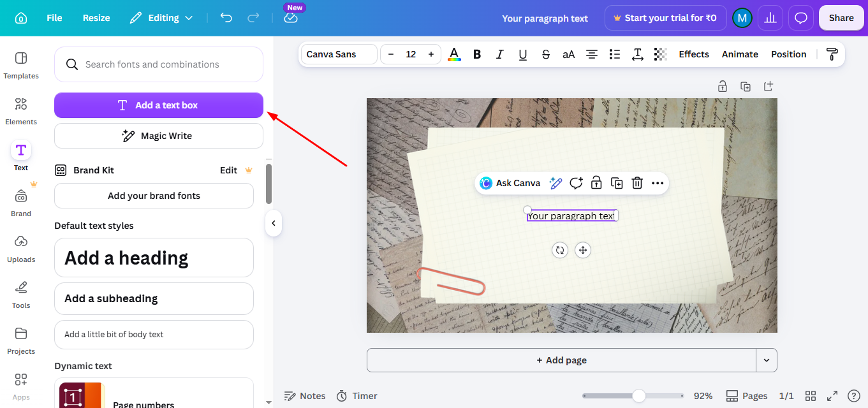Open the Resize menu

(96, 18)
